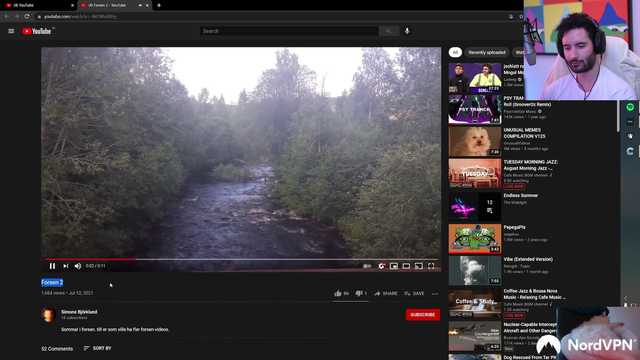Viewport: 640px width, 360px height.
Task: Click the address bar URL
Action: click(80, 16)
